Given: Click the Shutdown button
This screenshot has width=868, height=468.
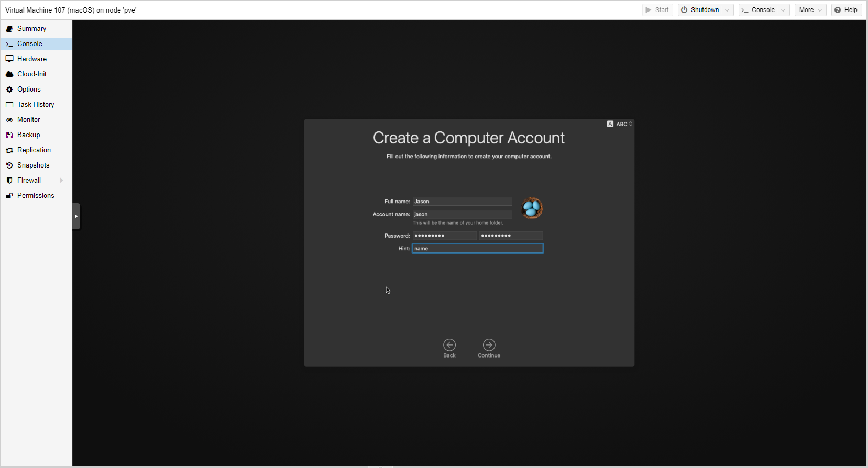Looking at the screenshot, I should [700, 10].
